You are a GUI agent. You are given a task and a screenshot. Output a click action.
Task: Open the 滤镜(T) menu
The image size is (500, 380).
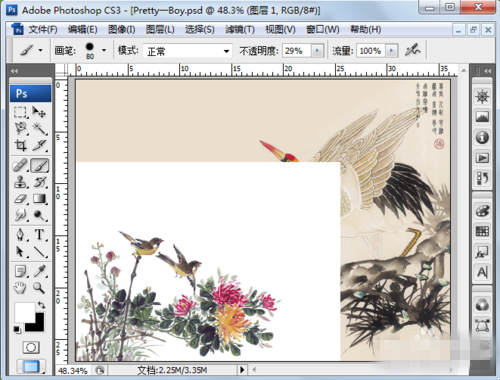tap(240, 30)
